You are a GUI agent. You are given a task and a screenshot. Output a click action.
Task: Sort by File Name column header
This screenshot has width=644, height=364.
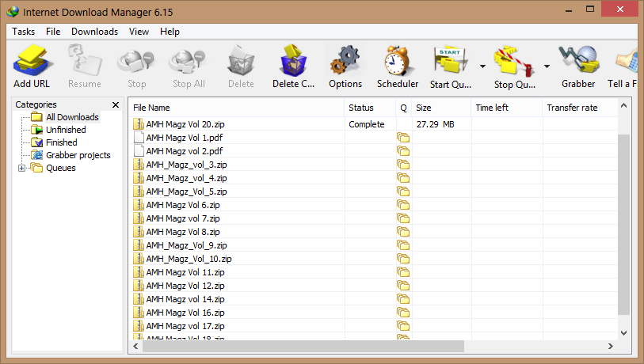point(237,108)
